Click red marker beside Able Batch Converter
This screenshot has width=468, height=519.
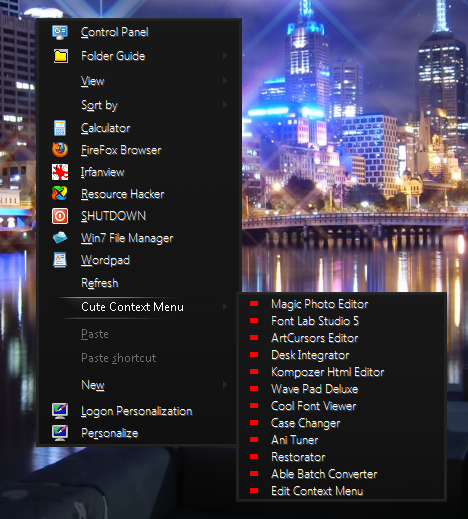click(254, 474)
